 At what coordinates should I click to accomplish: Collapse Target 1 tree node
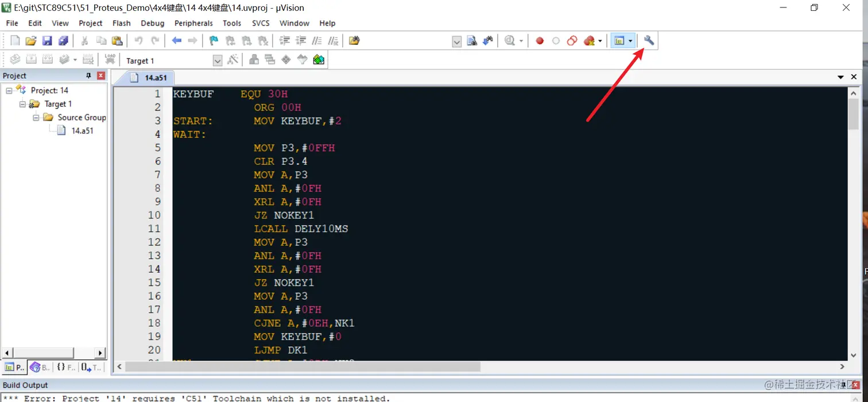pos(23,104)
